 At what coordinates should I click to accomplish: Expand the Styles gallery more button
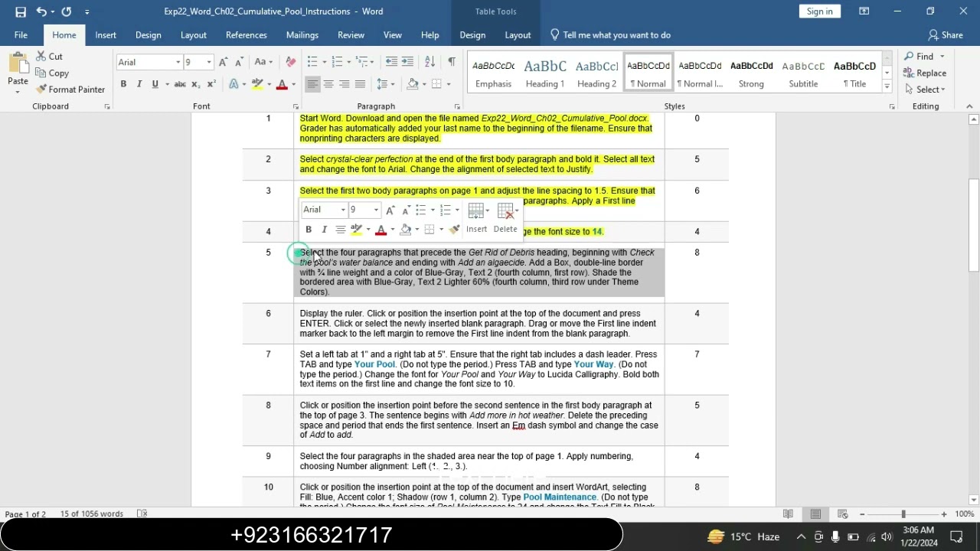[x=887, y=85]
